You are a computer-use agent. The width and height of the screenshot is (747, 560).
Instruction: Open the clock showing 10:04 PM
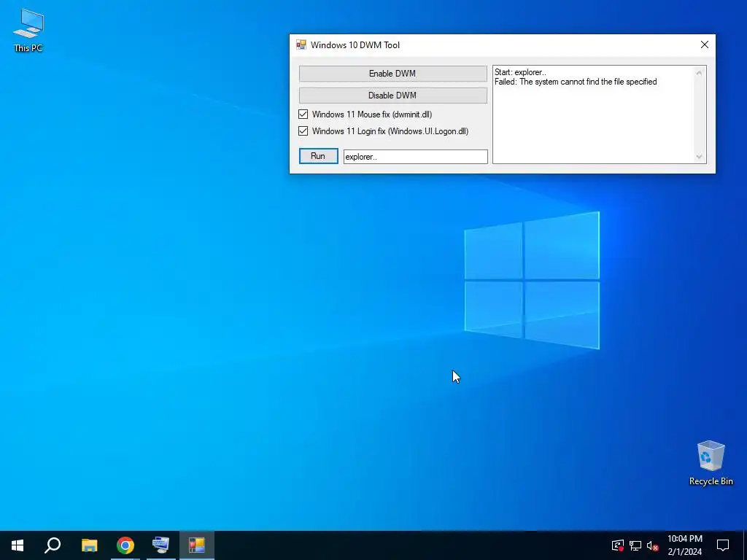click(684, 545)
